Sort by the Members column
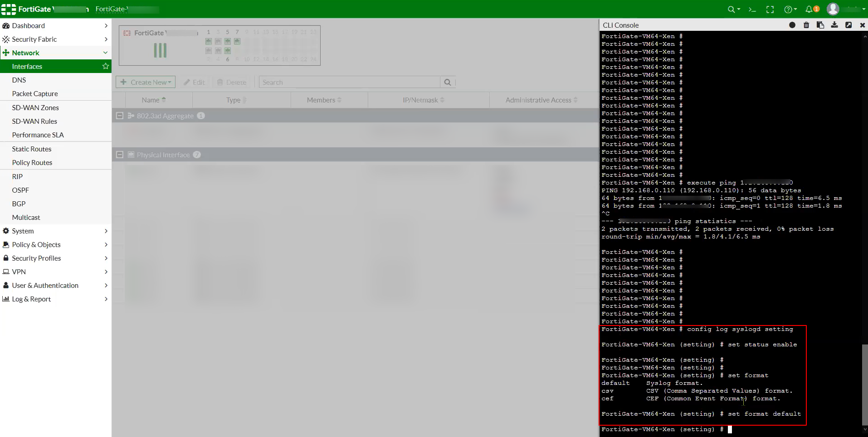868x437 pixels. click(324, 100)
